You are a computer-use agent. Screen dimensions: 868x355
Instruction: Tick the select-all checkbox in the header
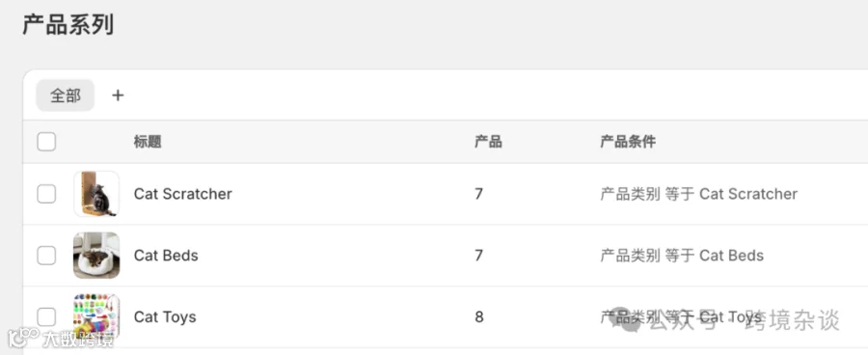click(46, 142)
